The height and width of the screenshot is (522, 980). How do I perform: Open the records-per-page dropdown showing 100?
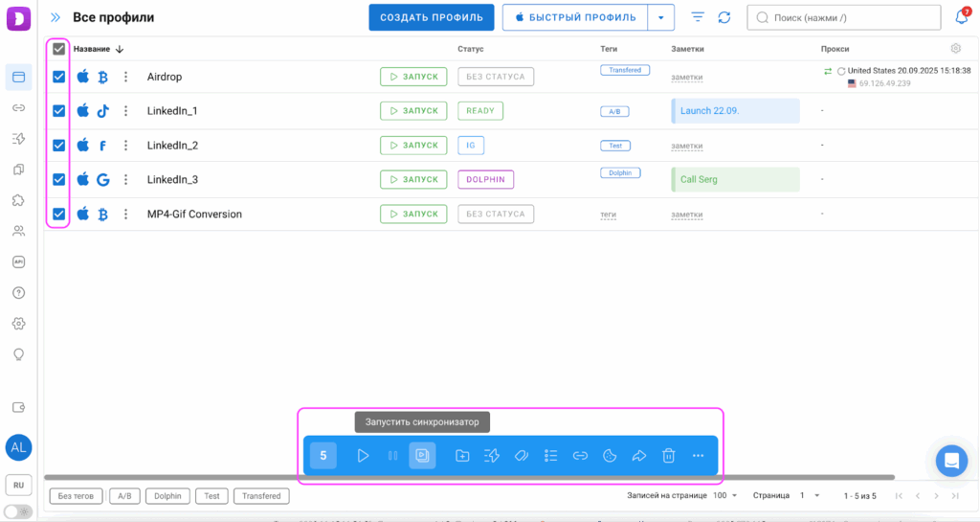click(x=726, y=496)
